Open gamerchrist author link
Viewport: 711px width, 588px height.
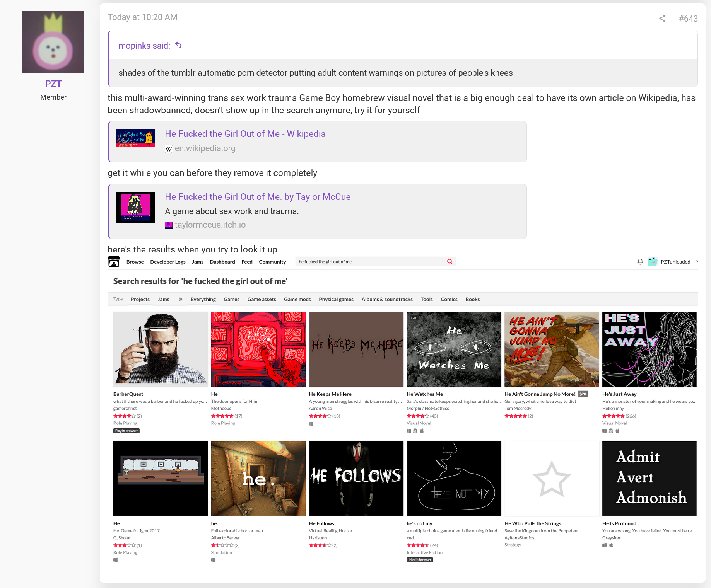(x=125, y=409)
